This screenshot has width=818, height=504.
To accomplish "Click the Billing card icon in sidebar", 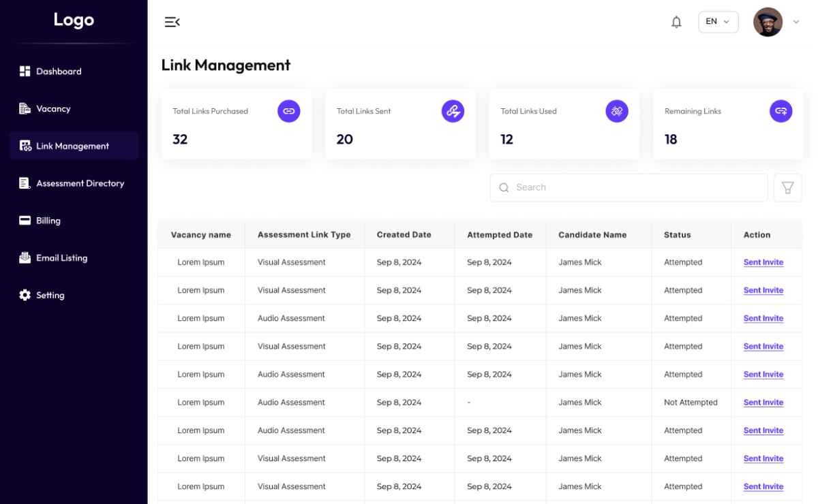I will point(25,221).
